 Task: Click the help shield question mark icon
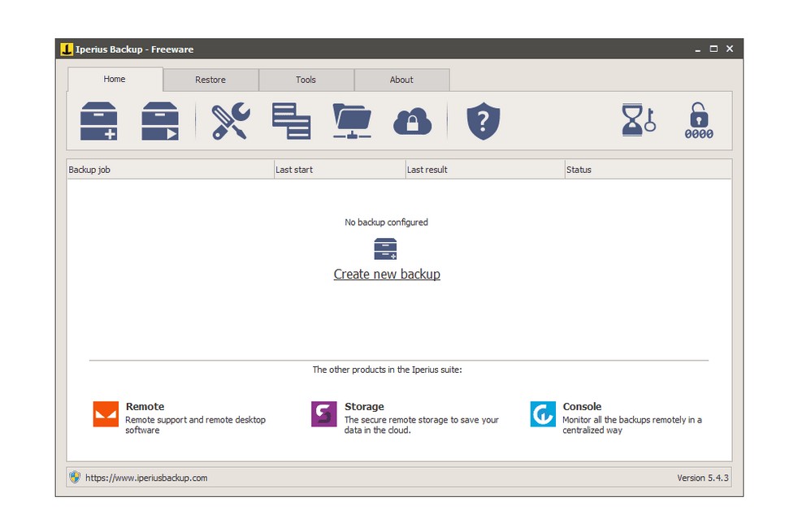click(483, 121)
